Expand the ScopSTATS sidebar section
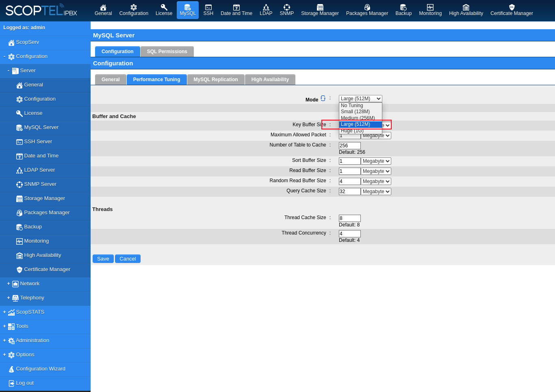Screen dimensions: 555x392 pos(4,312)
